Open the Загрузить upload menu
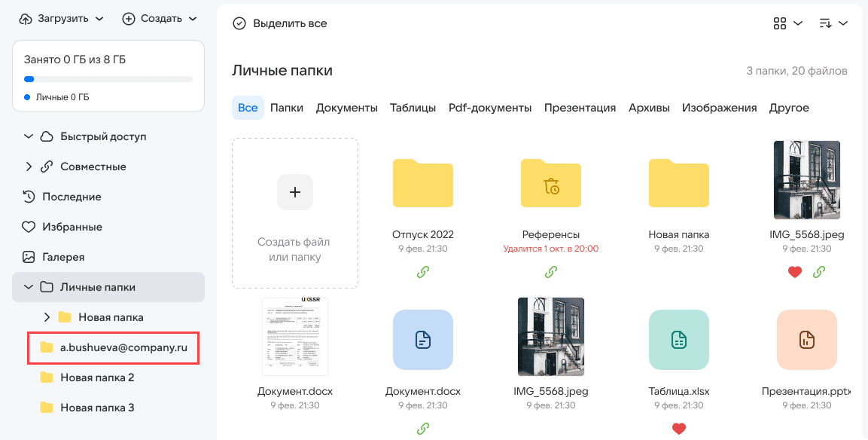The height and width of the screenshot is (440, 868). (62, 18)
